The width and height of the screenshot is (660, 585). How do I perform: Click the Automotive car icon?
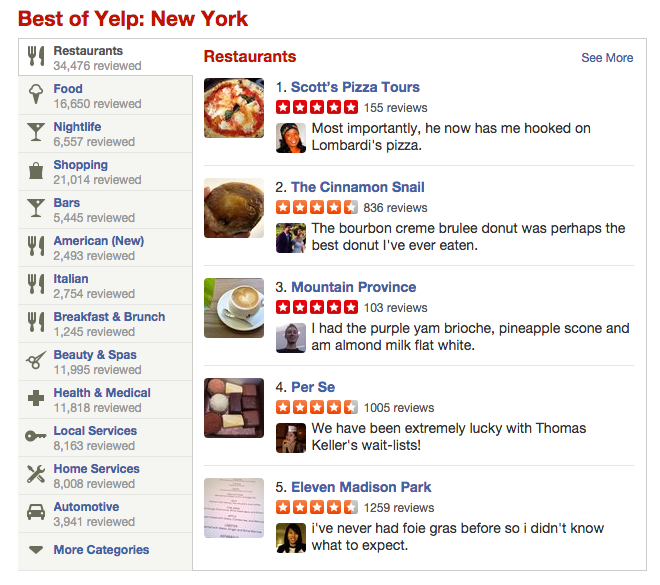pos(36,513)
